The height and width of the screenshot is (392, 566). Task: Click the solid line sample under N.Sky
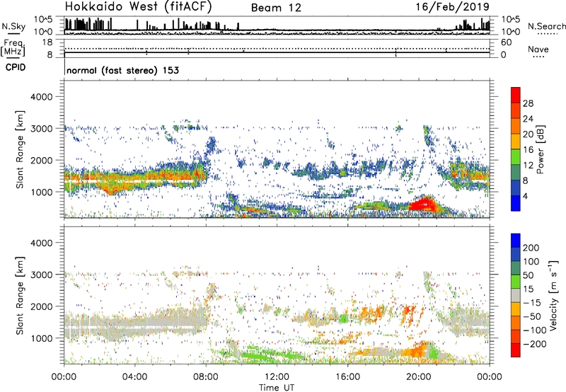coord(13,33)
